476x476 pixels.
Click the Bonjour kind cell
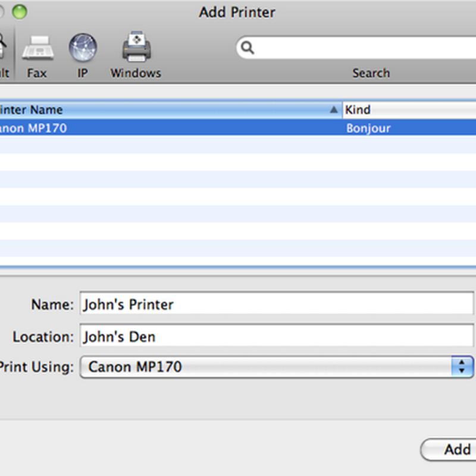368,129
